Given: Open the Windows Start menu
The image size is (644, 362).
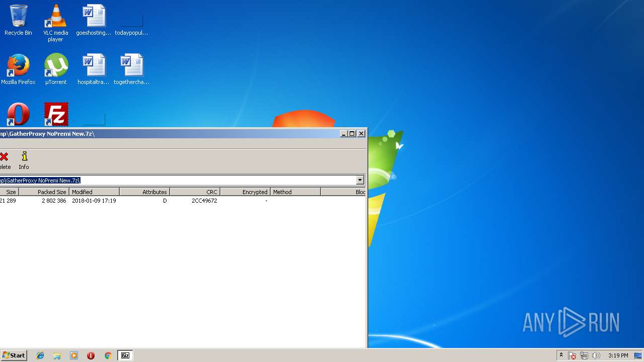Looking at the screenshot, I should (x=14, y=355).
